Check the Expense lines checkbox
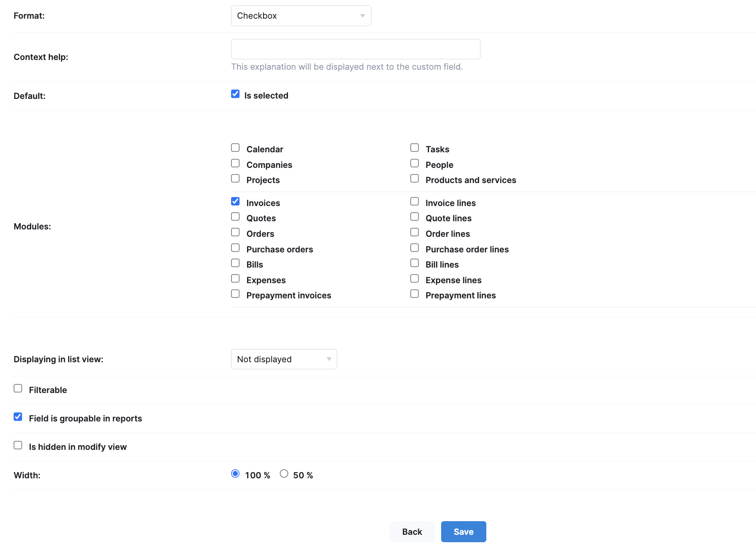Image resolution: width=756 pixels, height=557 pixels. [x=415, y=278]
